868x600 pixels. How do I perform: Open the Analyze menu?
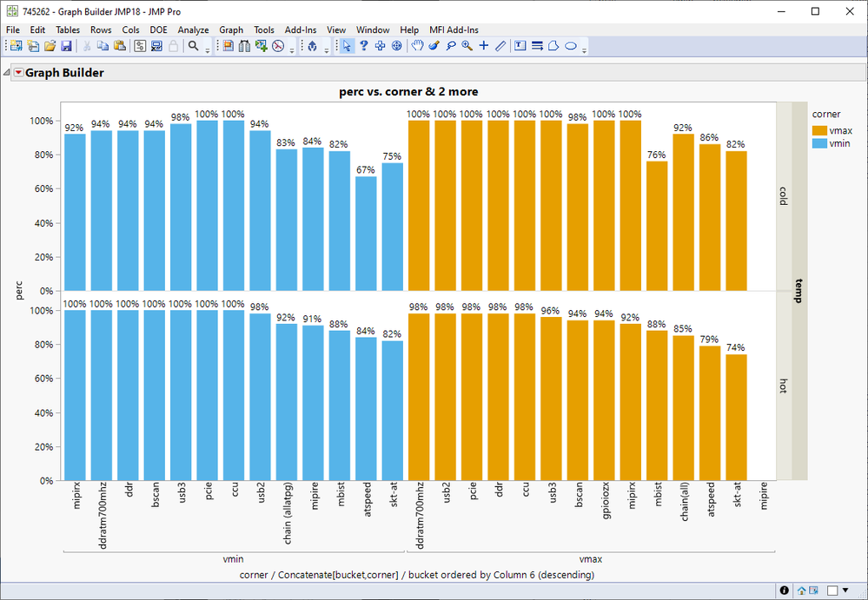click(193, 30)
